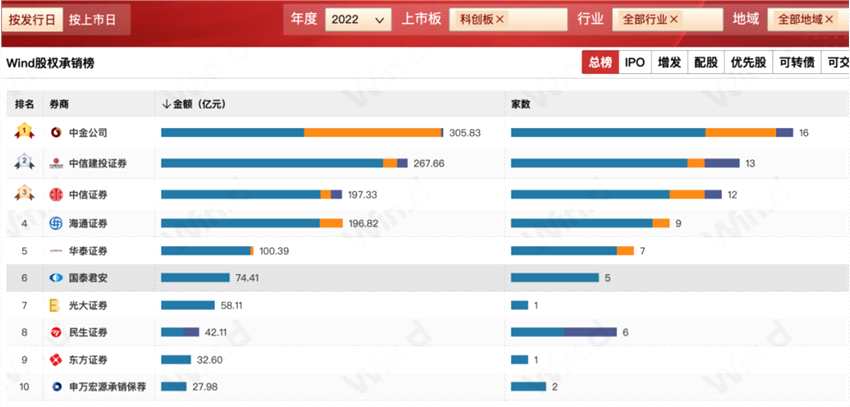
Task: Click the amount value 74.41
Action: point(247,278)
